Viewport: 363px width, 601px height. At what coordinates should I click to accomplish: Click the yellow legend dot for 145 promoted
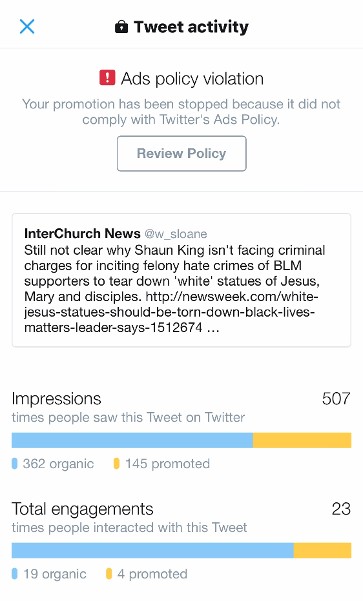coord(117,464)
